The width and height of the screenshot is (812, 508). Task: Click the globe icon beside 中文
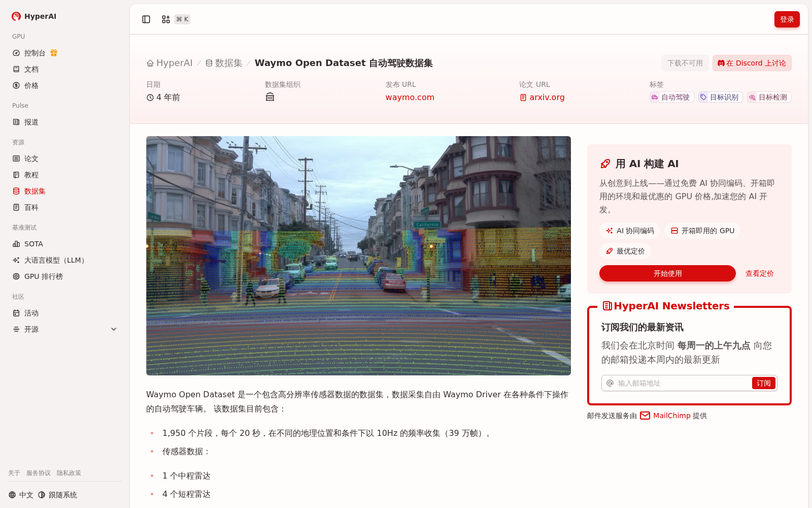coord(12,495)
